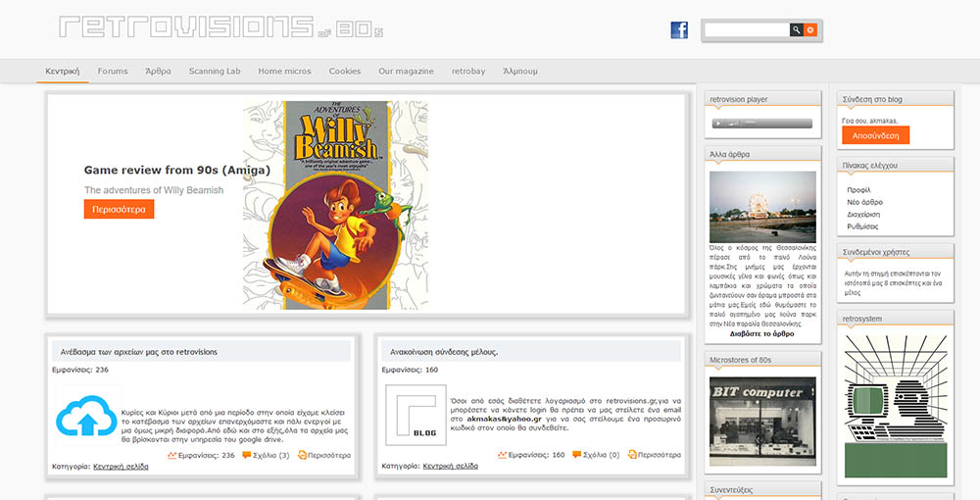Click the BLOG logo image in announcement
The height and width of the screenshot is (500, 980).
pyautogui.click(x=416, y=417)
